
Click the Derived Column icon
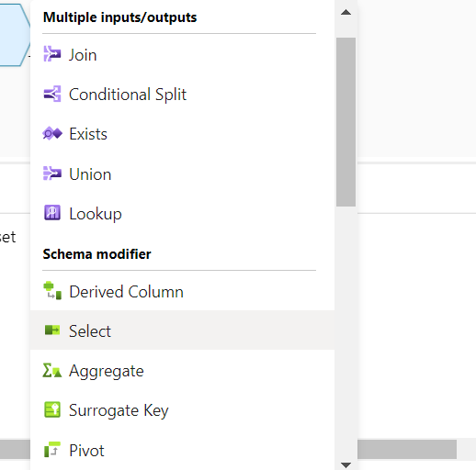tap(52, 291)
